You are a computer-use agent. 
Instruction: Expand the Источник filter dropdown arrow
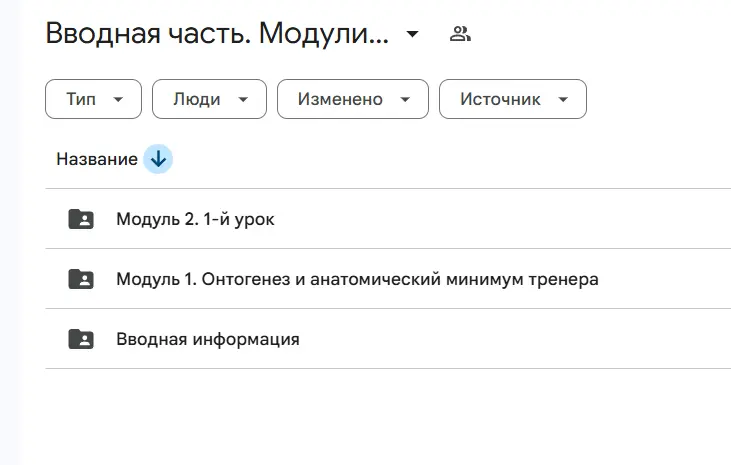coord(563,99)
